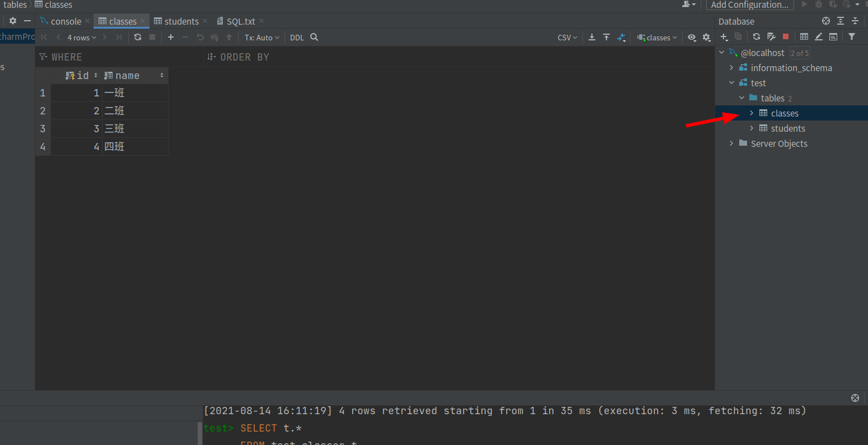
Task: Open left panel settings gear
Action: (x=13, y=21)
